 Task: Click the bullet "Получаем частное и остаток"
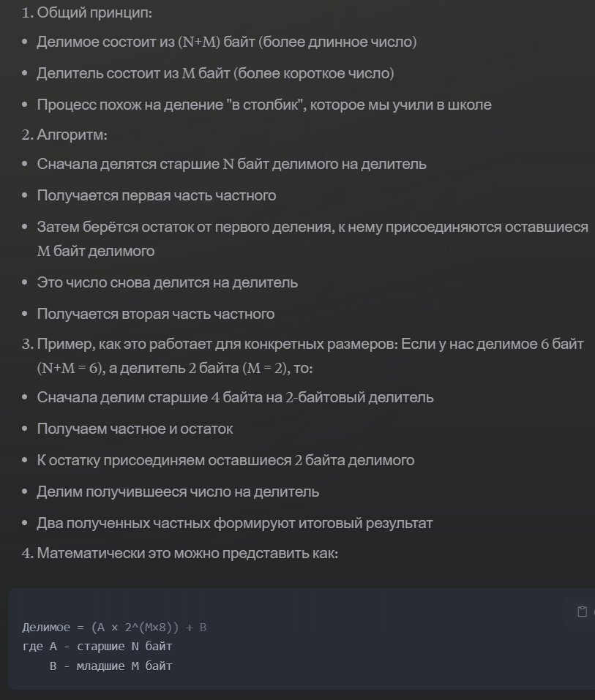(x=135, y=429)
